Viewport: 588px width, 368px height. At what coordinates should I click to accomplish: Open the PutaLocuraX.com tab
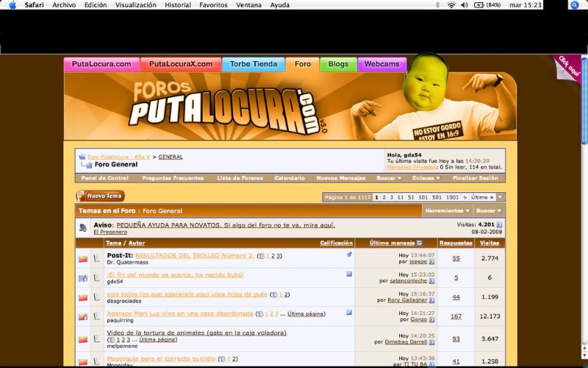pyautogui.click(x=181, y=64)
